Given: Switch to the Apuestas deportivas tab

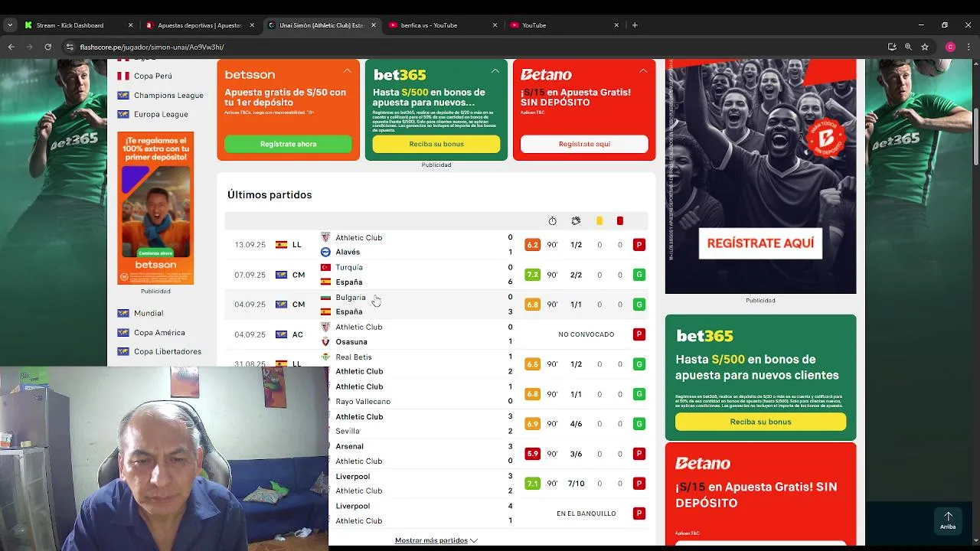Looking at the screenshot, I should click(x=199, y=25).
